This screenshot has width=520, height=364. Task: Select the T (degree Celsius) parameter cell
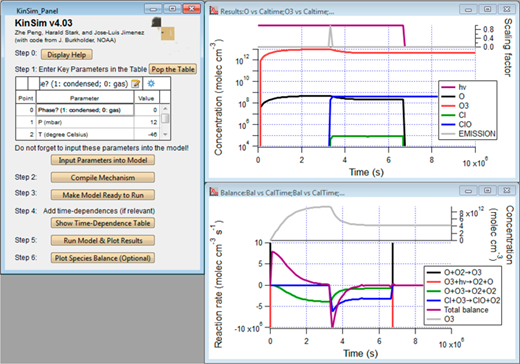(85, 134)
